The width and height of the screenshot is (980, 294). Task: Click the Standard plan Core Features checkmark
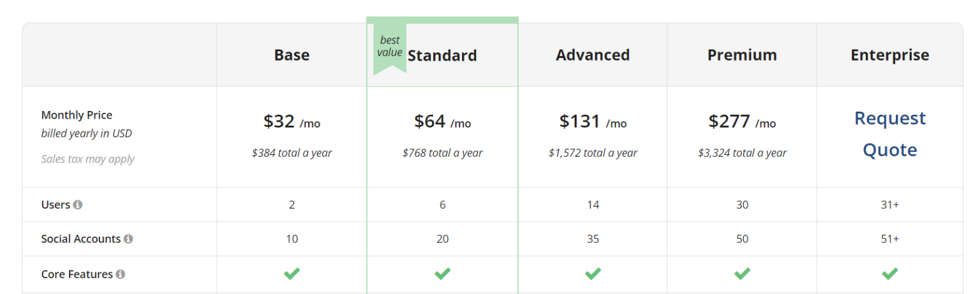coord(442,274)
